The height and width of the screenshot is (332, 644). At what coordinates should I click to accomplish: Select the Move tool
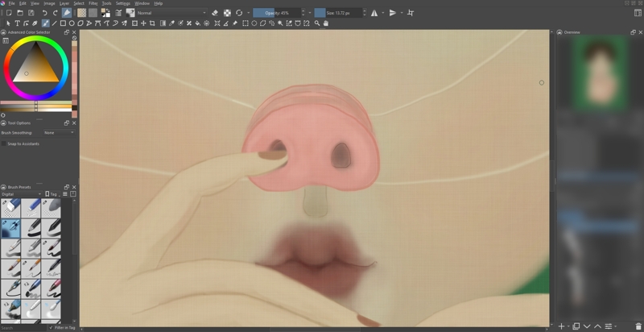(x=143, y=23)
